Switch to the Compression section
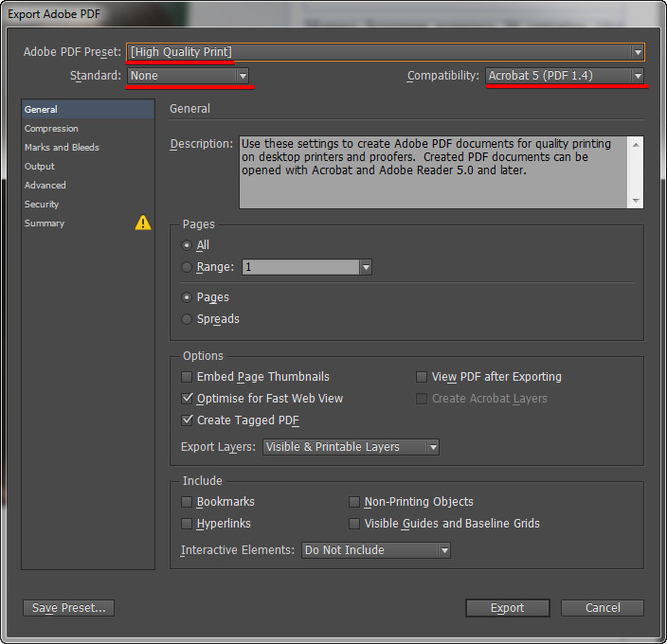This screenshot has width=667, height=644. [x=88, y=129]
